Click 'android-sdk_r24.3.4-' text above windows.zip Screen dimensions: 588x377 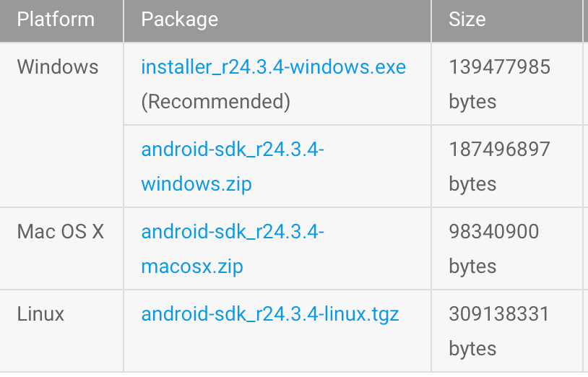pos(233,149)
